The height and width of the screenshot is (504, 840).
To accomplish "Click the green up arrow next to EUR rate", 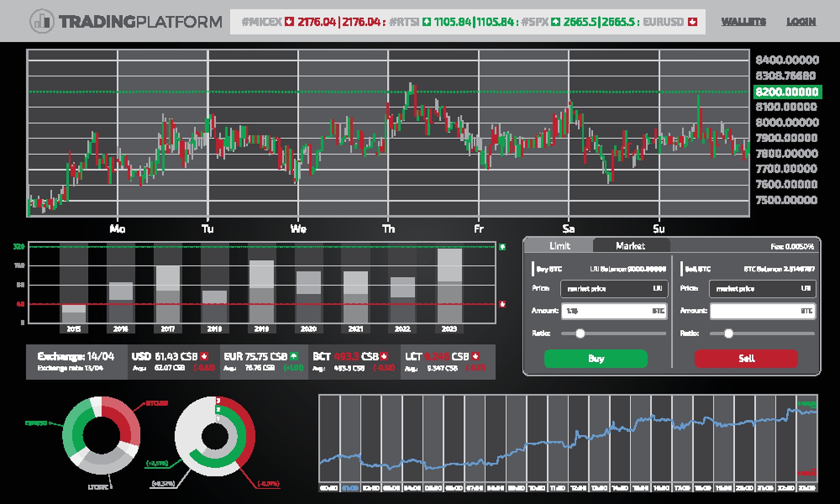I will [294, 356].
